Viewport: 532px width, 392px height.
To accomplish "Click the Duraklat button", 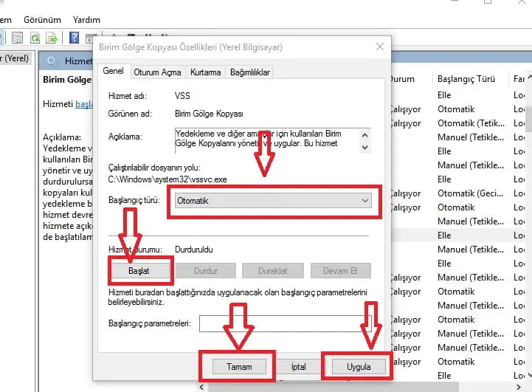I will coord(273,271).
